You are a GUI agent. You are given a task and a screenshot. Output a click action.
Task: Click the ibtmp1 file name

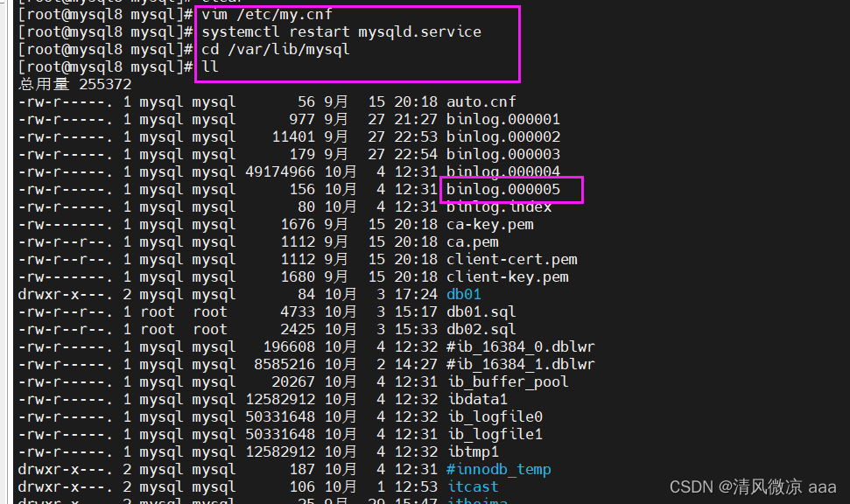click(472, 451)
